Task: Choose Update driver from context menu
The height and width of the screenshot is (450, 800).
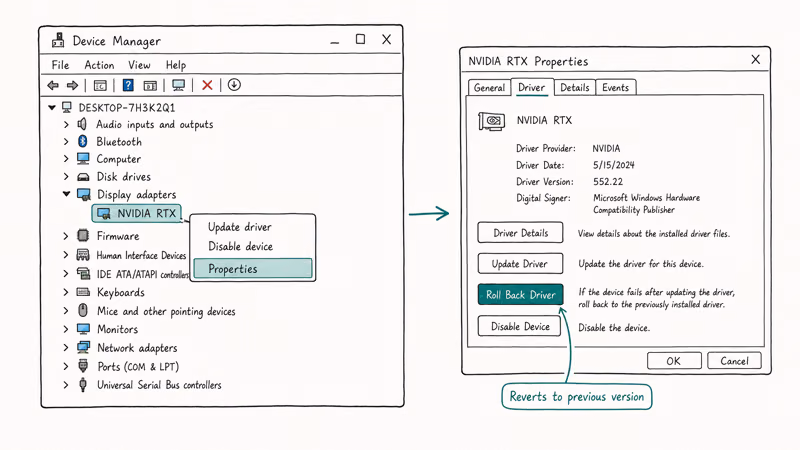Action: pyautogui.click(x=240, y=227)
